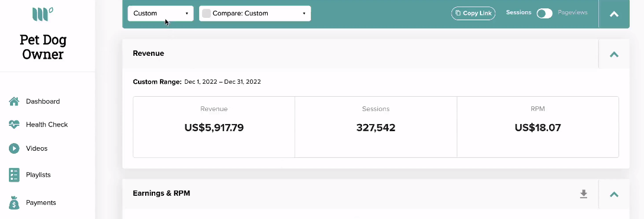The height and width of the screenshot is (219, 644).
Task: Open Payments in the sidebar
Action: coord(41,202)
